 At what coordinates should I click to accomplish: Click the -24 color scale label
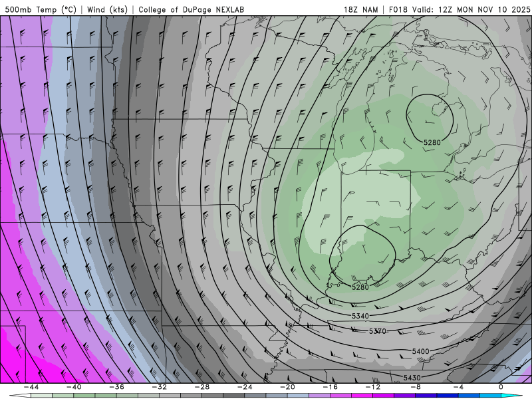point(245,387)
